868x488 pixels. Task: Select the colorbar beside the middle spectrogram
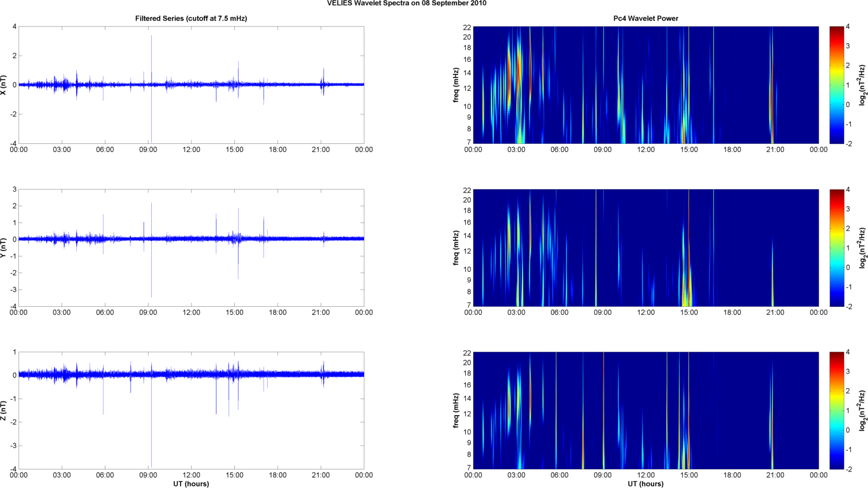point(836,248)
